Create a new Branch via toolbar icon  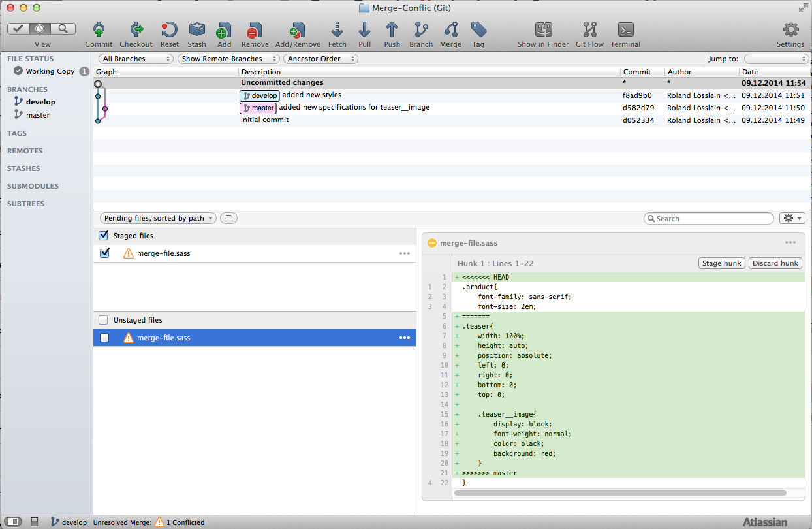(421, 29)
